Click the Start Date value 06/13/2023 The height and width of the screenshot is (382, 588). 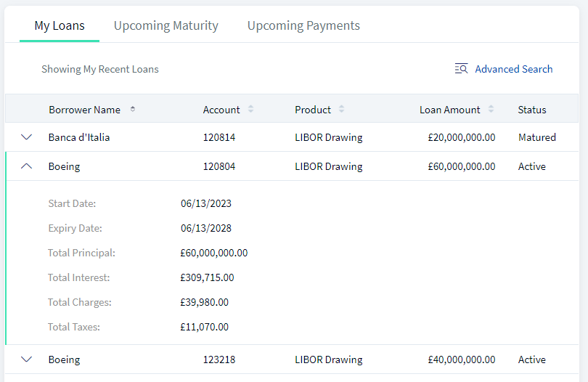(x=206, y=203)
